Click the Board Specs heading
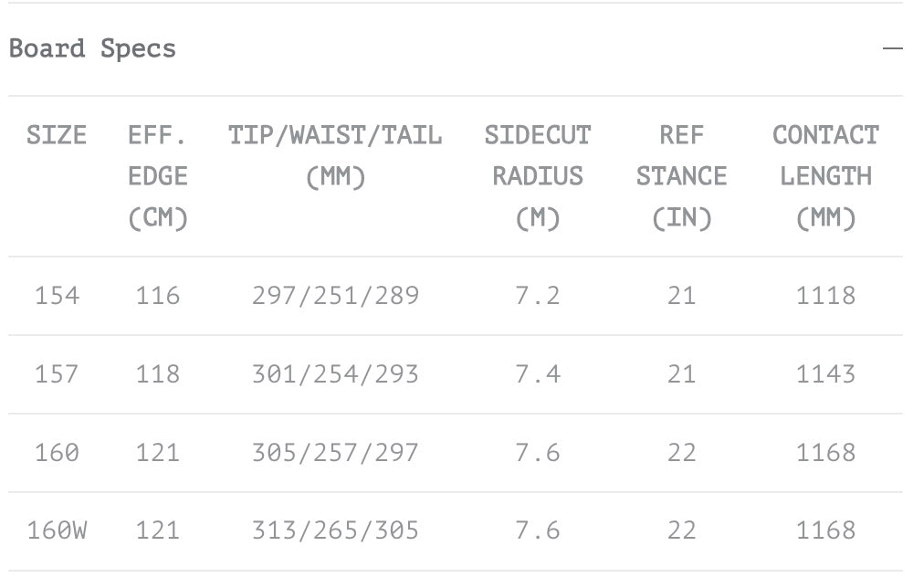This screenshot has width=913, height=588. click(x=92, y=48)
